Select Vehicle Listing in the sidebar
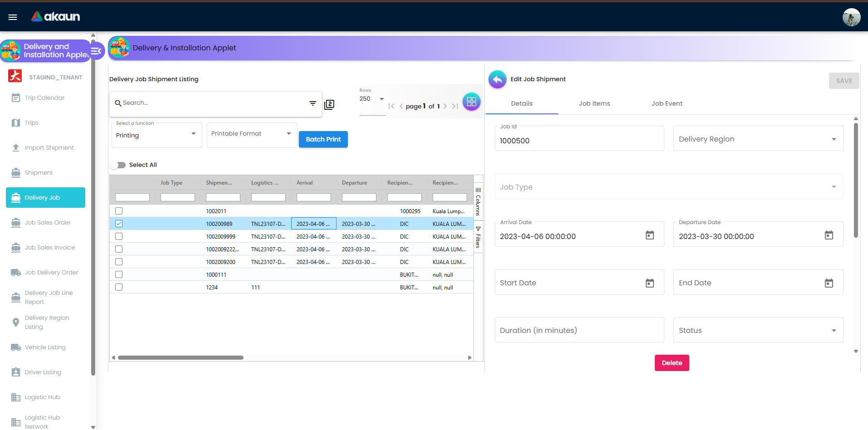Viewport: 868px width, 430px height. coord(44,347)
